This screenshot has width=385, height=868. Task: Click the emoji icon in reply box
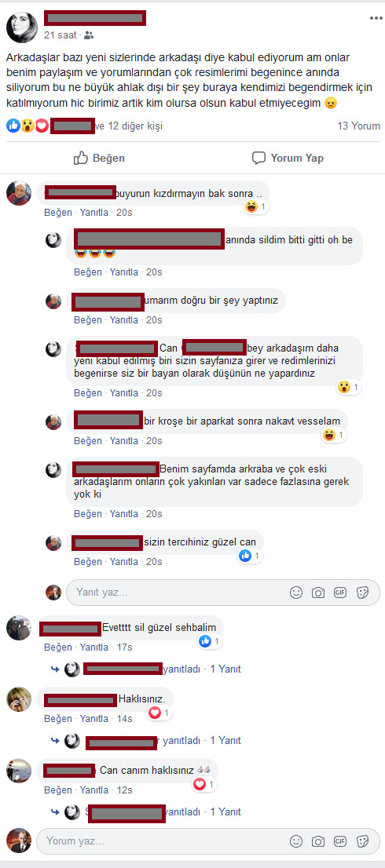click(x=296, y=593)
